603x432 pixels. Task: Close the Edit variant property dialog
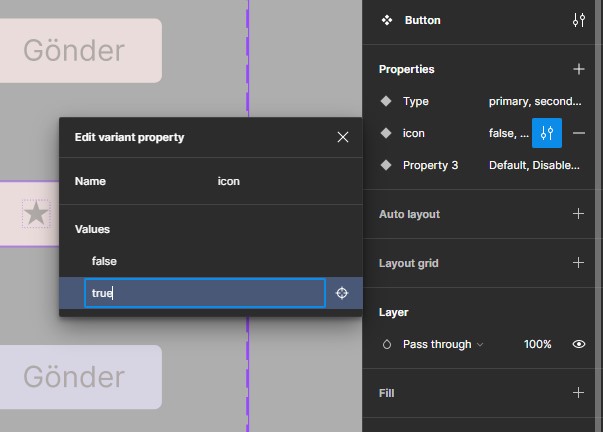pos(343,137)
